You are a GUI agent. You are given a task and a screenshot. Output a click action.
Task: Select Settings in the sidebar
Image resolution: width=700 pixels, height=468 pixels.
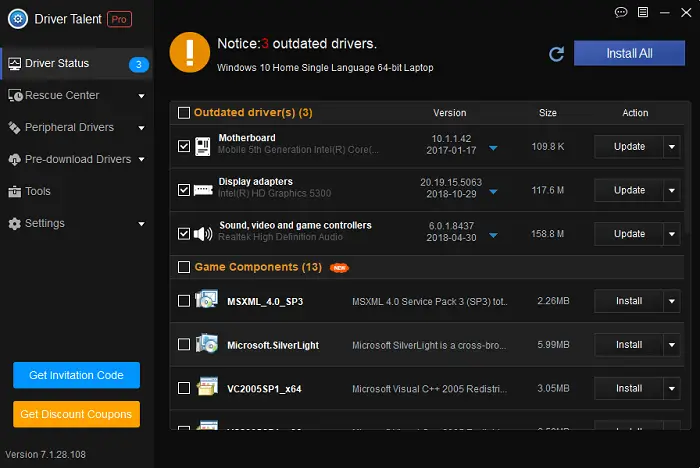click(76, 224)
